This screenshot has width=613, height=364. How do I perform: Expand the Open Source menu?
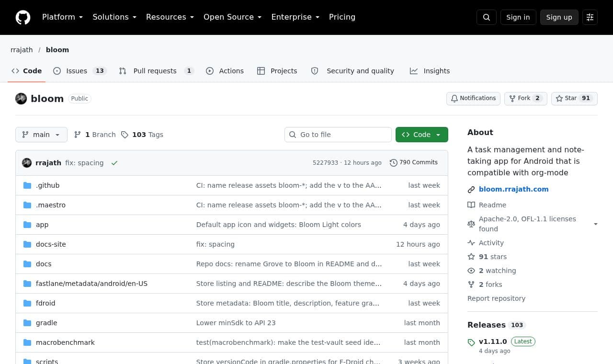233,17
